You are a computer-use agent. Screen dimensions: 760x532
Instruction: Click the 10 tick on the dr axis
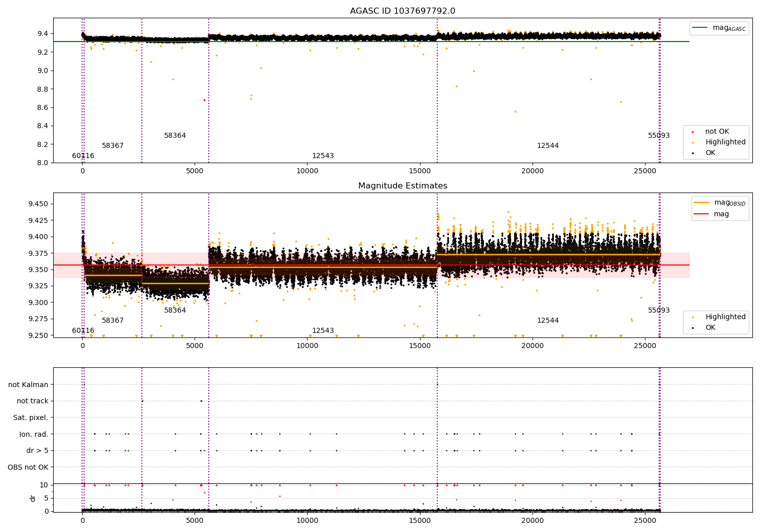[x=44, y=485]
